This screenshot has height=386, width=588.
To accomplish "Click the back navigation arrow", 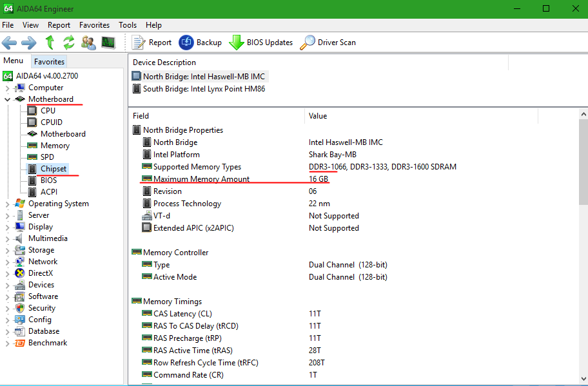I will point(9,43).
